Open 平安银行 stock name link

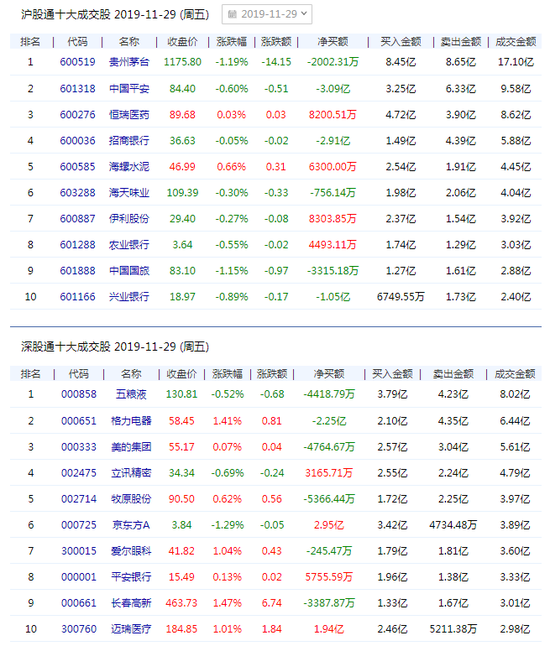(131, 577)
